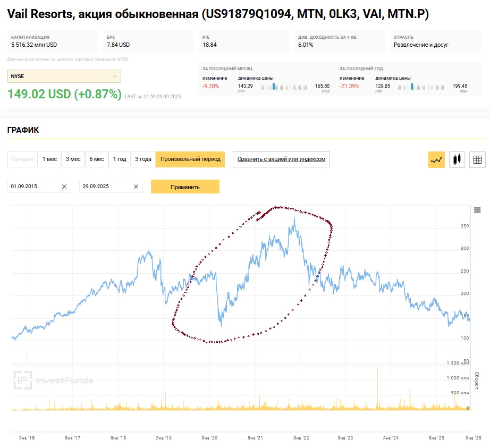Select the 1 год period tab
The image size is (490, 448).
tap(120, 159)
